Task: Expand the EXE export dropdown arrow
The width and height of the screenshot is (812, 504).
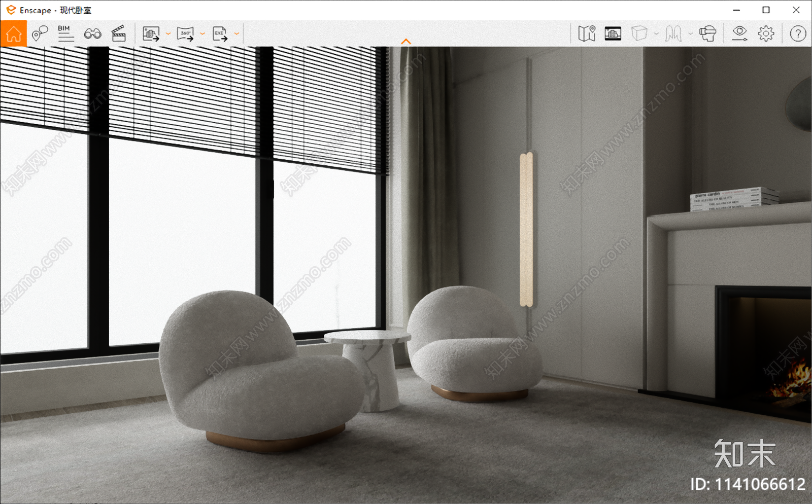Action: pos(236,34)
